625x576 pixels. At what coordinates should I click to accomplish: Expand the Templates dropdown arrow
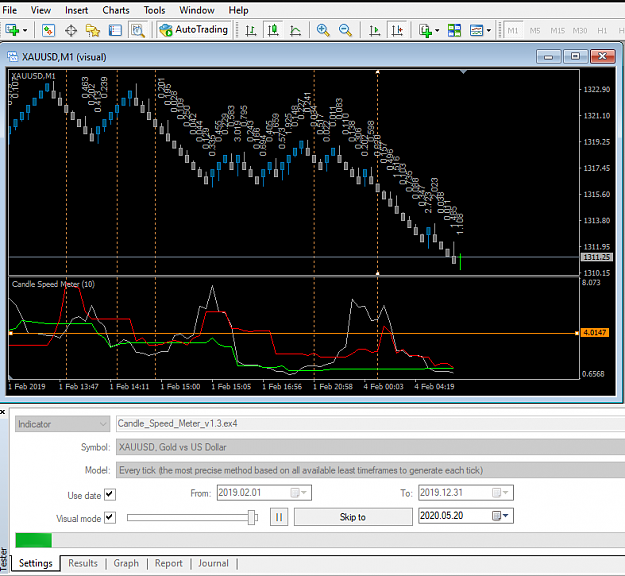tap(489, 30)
